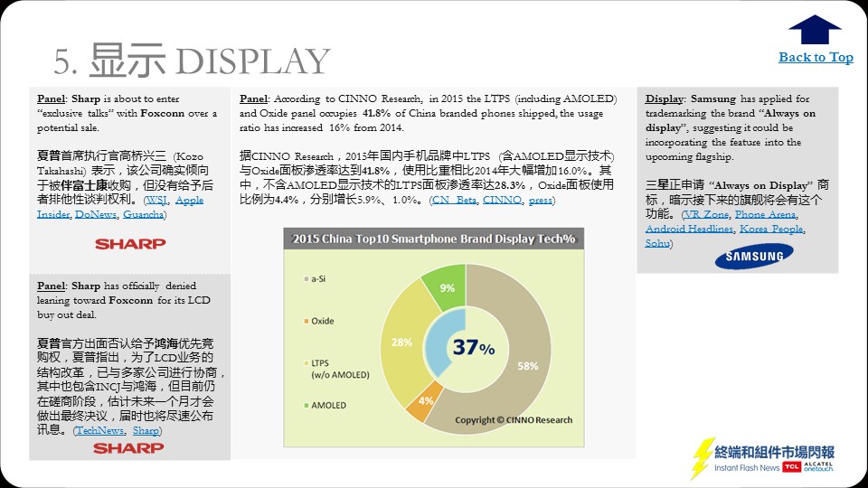Open the press link under Panel text
This screenshot has width=868, height=488.
click(541, 200)
